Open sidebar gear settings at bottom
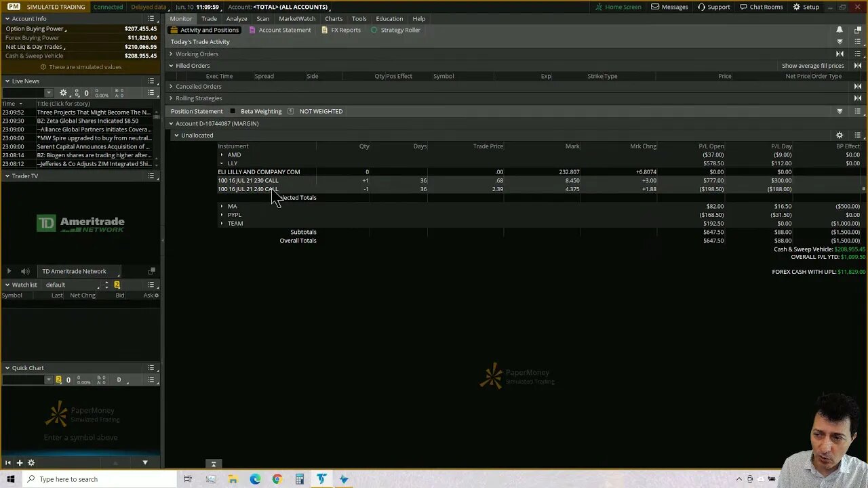 31,463
